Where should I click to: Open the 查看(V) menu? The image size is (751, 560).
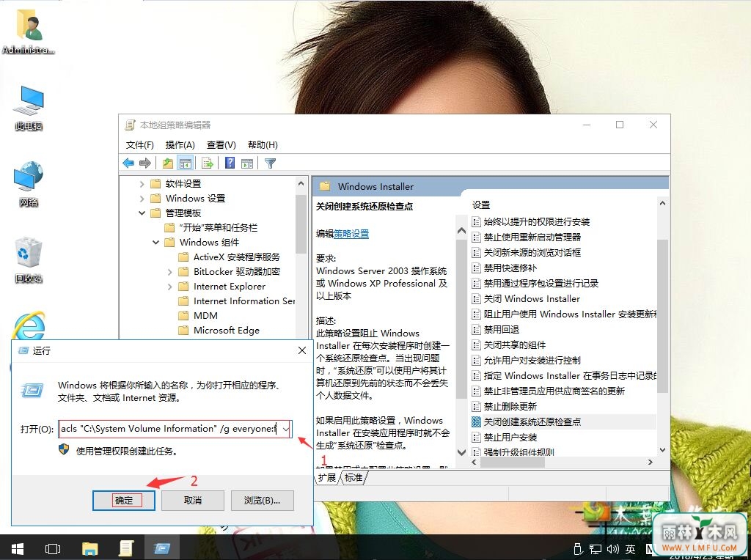tap(221, 144)
